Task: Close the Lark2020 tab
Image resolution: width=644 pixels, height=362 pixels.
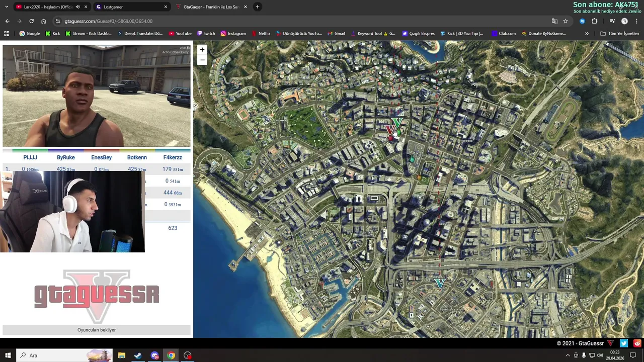Action: (x=86, y=7)
